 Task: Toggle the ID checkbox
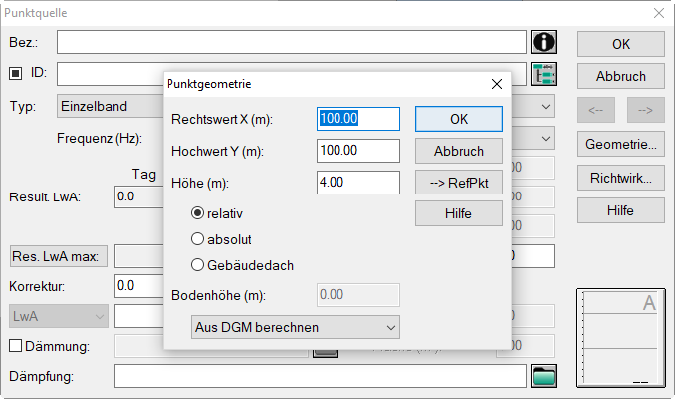tap(15, 73)
